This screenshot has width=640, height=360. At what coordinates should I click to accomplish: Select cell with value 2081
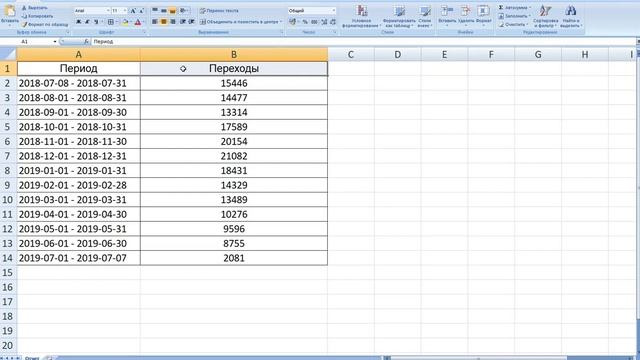click(x=234, y=258)
